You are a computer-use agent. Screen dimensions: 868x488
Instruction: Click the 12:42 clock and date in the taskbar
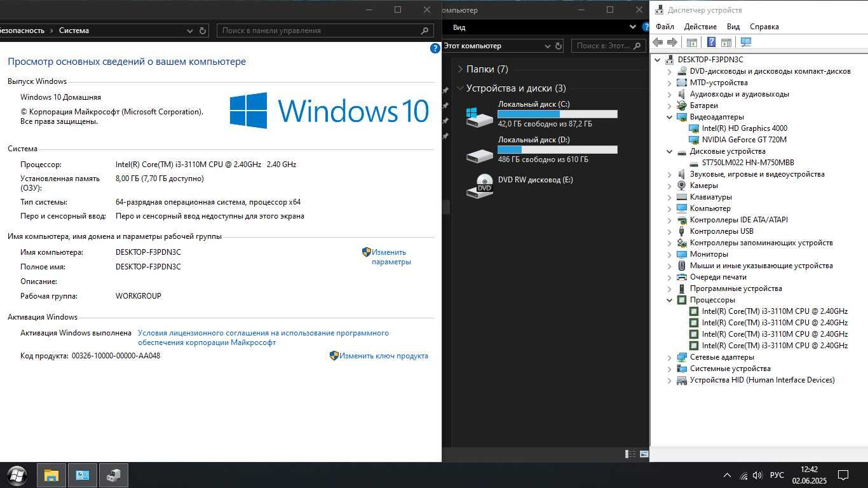[809, 475]
